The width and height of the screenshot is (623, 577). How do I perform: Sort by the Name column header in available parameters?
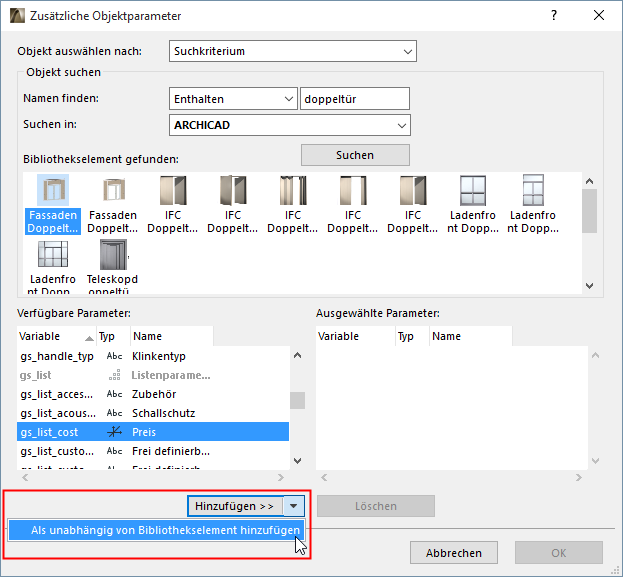pos(172,336)
